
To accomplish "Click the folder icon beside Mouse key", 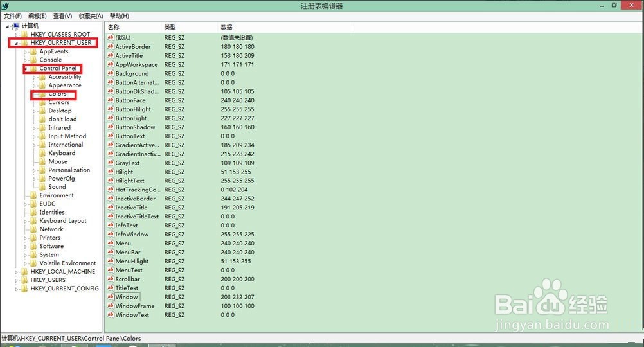I will tap(42, 161).
